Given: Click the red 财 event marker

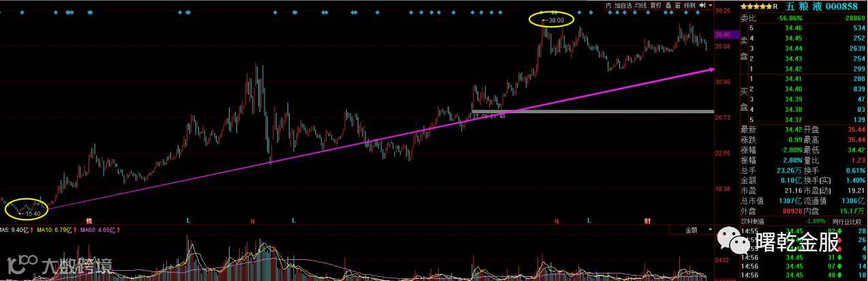Looking at the screenshot, I should [647, 221].
